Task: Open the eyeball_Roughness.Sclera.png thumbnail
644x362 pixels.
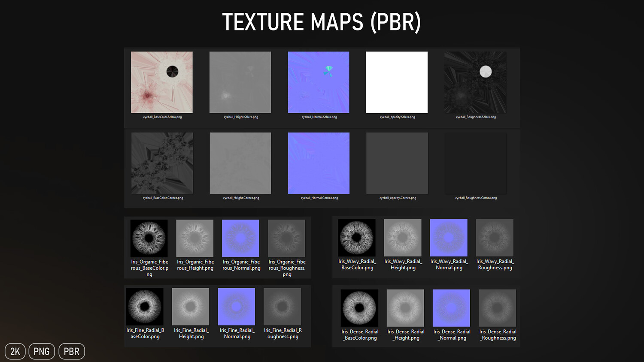Action: (475, 82)
